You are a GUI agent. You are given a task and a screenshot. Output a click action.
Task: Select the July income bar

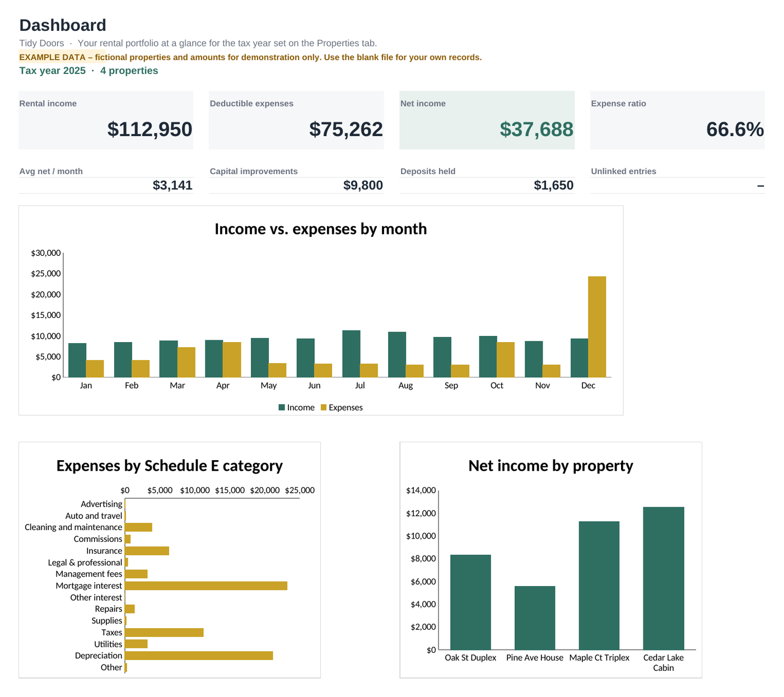(x=351, y=354)
